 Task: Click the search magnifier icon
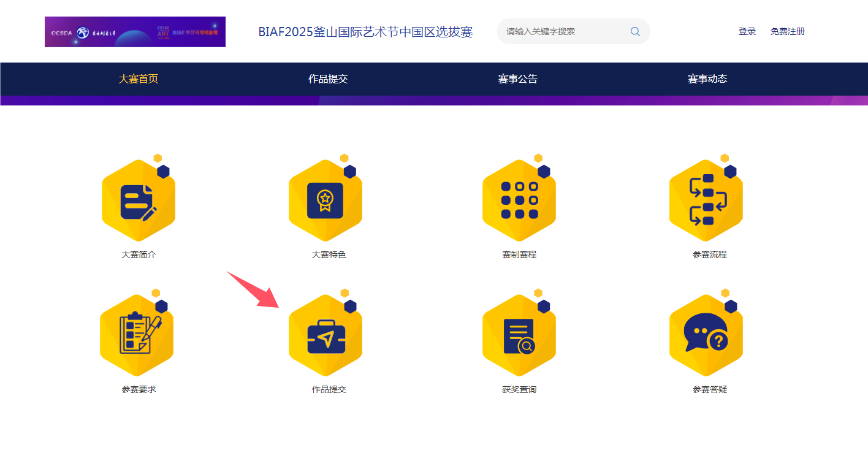pyautogui.click(x=634, y=31)
